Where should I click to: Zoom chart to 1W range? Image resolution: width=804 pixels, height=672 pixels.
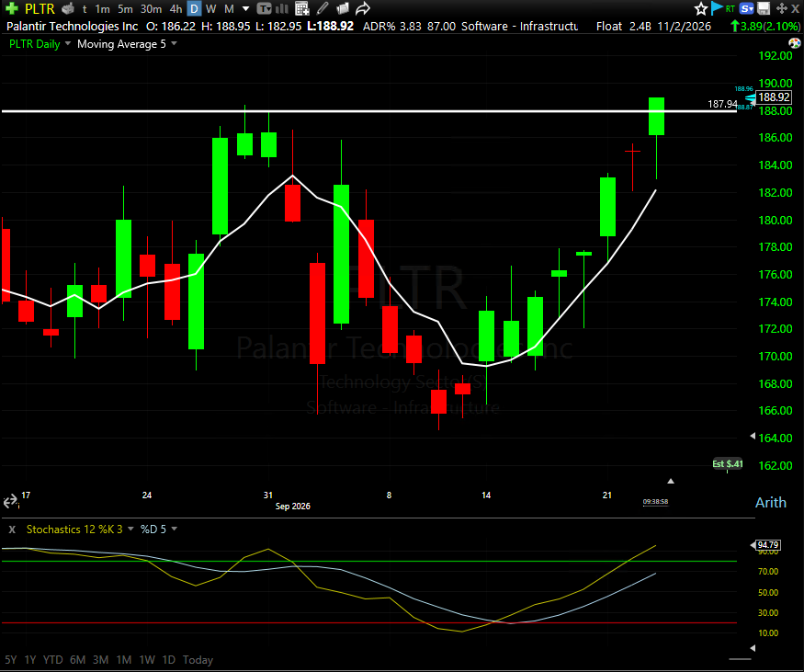coord(147,660)
